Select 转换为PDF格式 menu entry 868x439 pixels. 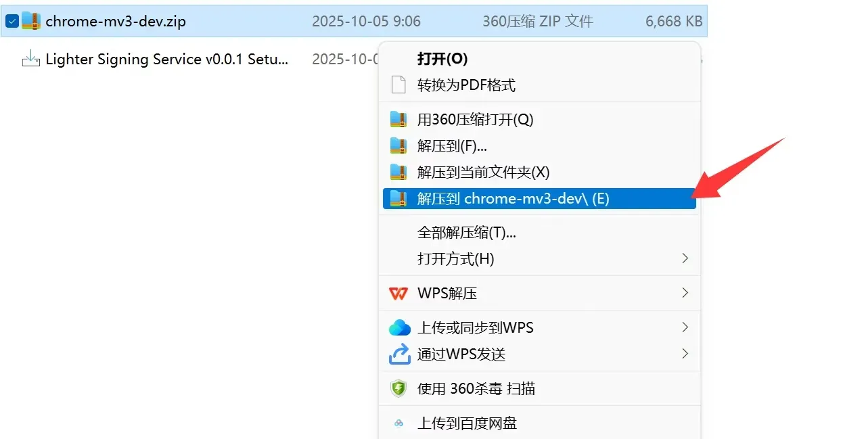click(539, 85)
